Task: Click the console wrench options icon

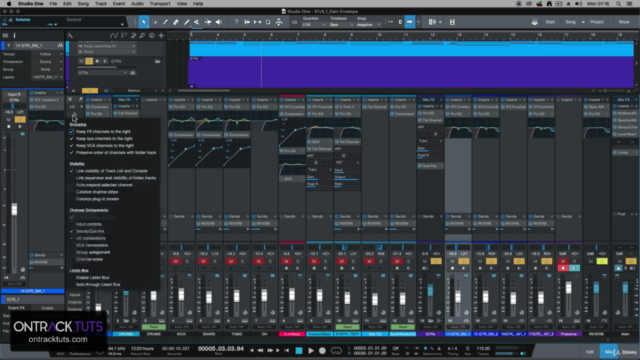Action: pyautogui.click(x=80, y=99)
